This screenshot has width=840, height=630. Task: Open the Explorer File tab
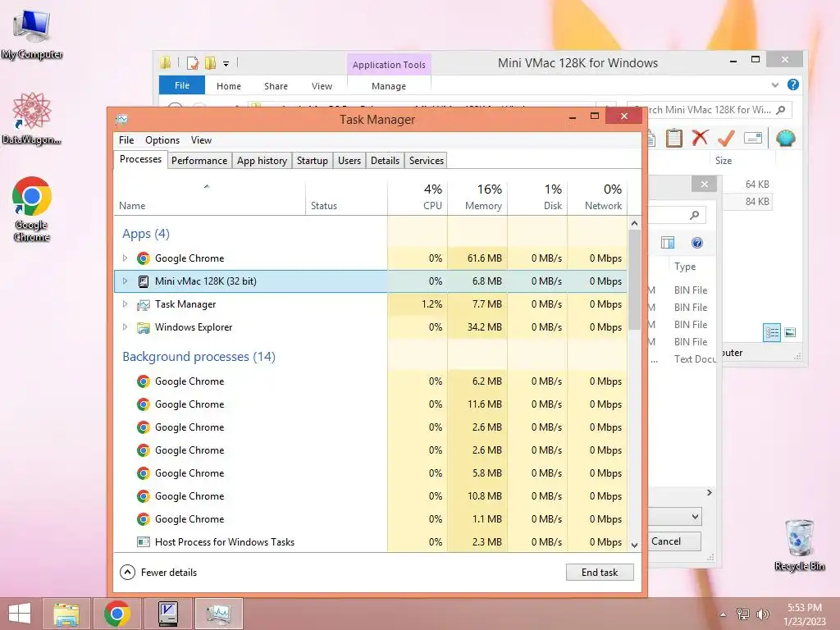(182, 85)
